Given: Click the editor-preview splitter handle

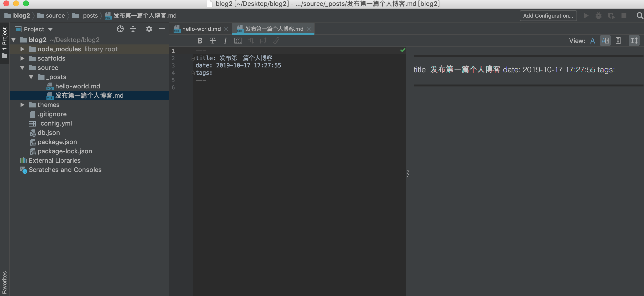Looking at the screenshot, I should (x=408, y=173).
